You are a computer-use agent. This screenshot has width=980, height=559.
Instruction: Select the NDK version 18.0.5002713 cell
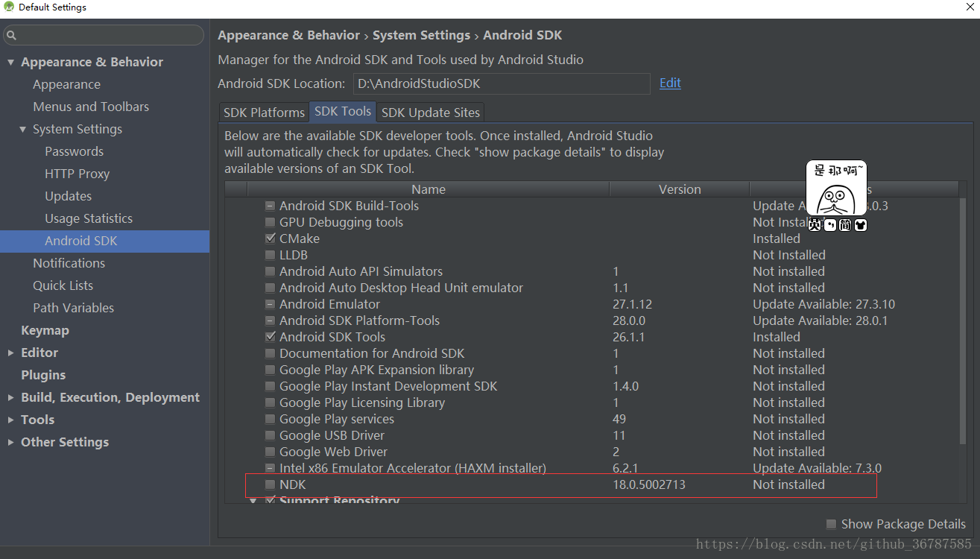click(649, 484)
